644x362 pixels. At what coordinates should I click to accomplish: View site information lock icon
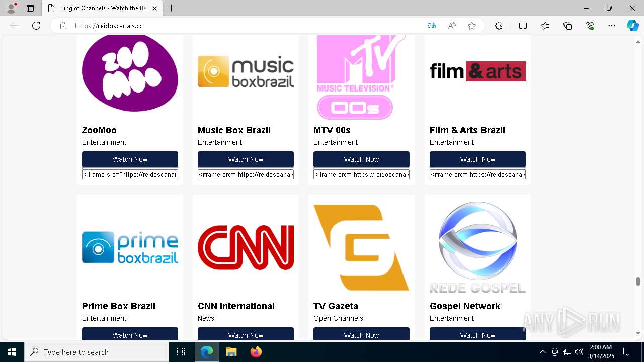click(x=63, y=26)
